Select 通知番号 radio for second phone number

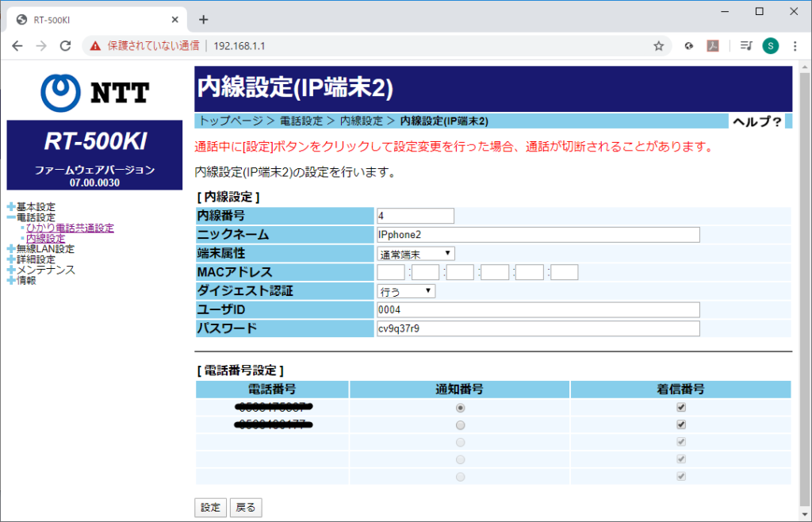460,425
